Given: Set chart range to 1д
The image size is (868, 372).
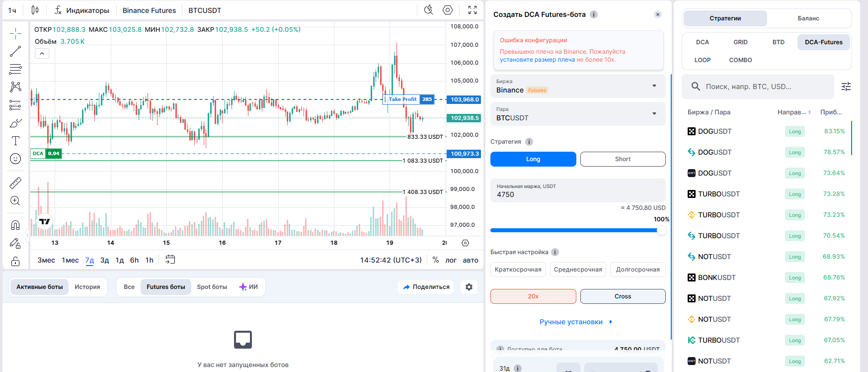Looking at the screenshot, I should tap(120, 260).
